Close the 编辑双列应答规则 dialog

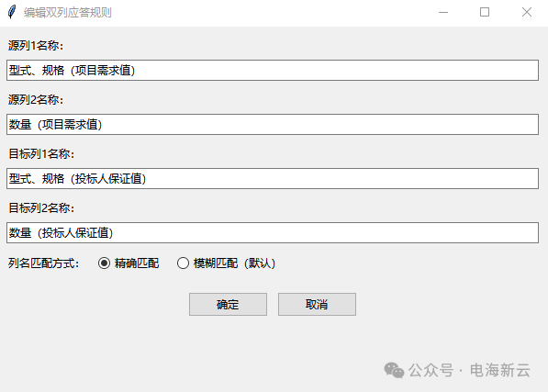tap(527, 13)
